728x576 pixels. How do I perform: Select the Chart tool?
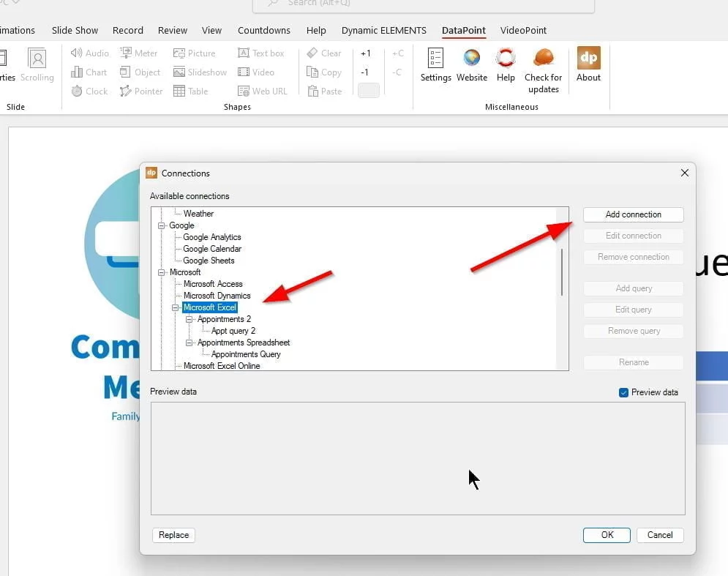89,72
